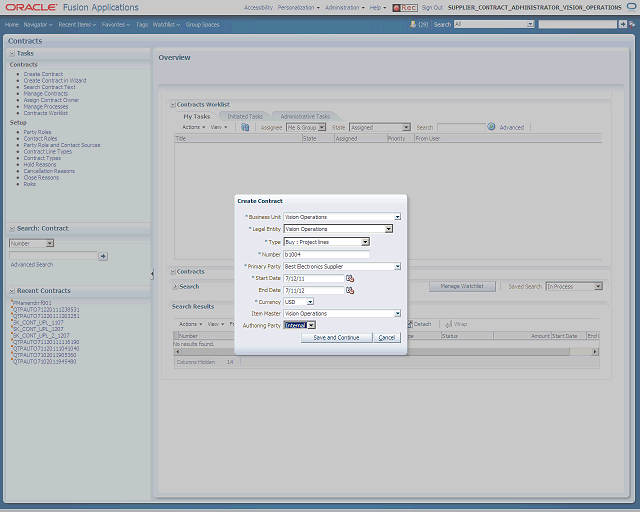Image resolution: width=640 pixels, height=512 pixels.
Task: Collapse Recent Contracts panel
Action: click(12, 291)
